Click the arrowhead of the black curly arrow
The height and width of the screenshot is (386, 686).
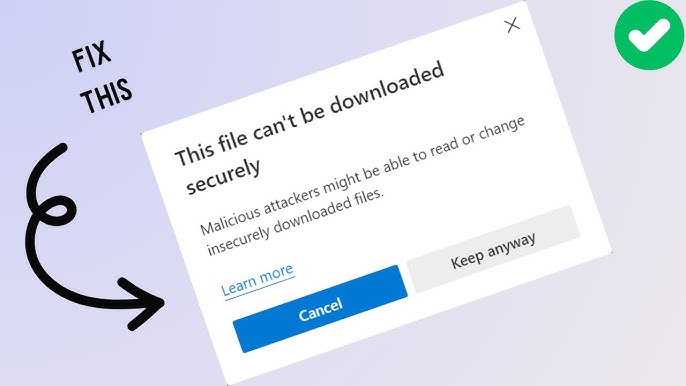click(x=144, y=304)
